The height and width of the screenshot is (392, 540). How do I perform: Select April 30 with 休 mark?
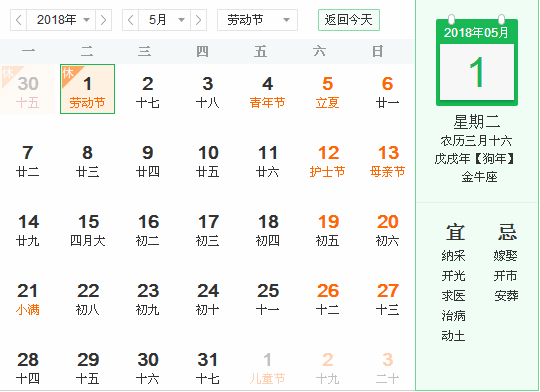28,89
